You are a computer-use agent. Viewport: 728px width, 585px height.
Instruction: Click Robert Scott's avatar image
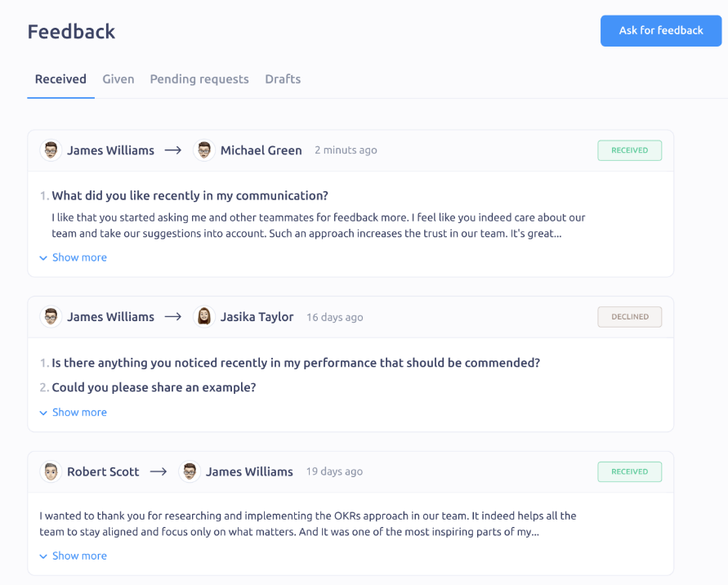(x=51, y=471)
